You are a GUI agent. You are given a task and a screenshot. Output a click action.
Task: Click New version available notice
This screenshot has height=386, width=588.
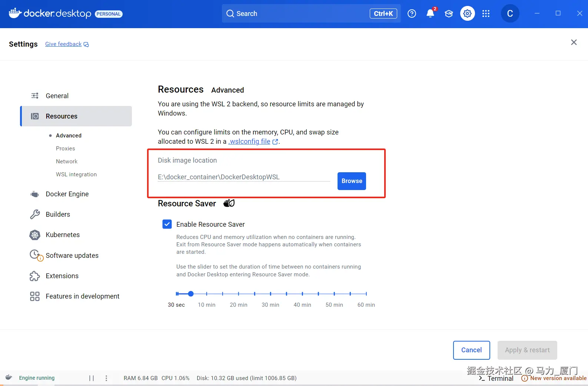[554, 378]
